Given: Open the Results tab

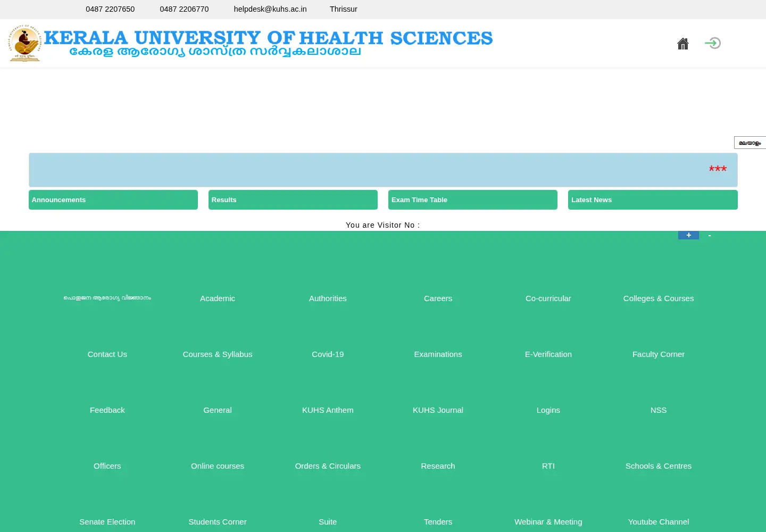Looking at the screenshot, I should point(293,200).
